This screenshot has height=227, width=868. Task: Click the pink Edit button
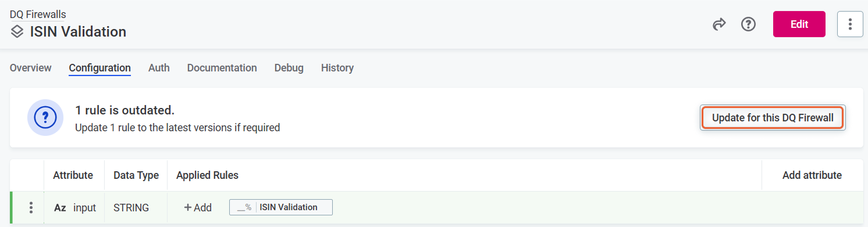click(799, 24)
